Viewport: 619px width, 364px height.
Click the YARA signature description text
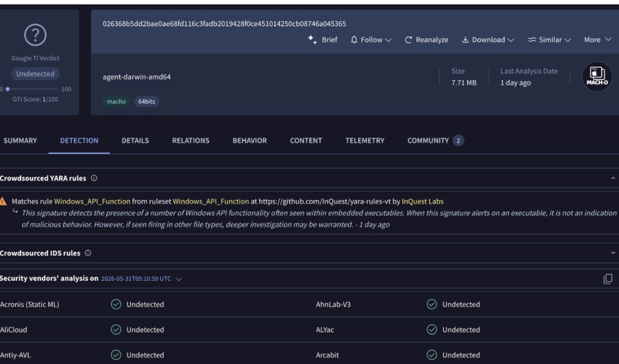click(319, 219)
